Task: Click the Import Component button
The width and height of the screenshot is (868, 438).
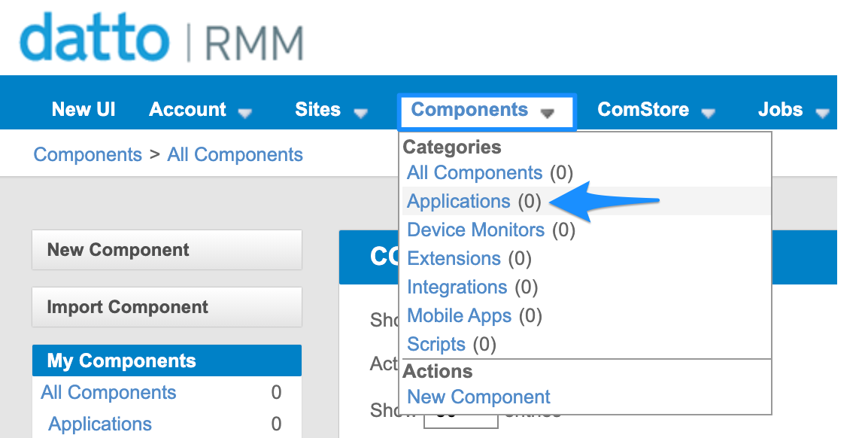Action: tap(166, 307)
